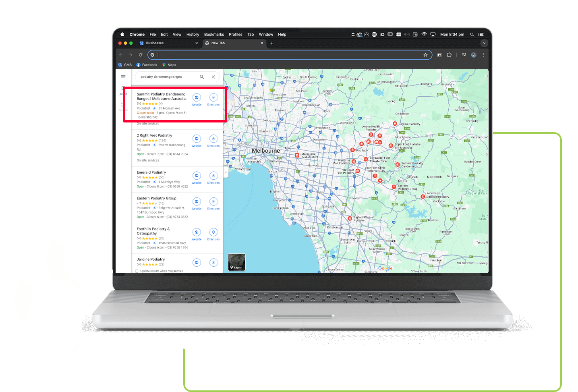Get Directions to Foothills Podiatry & Osteopathy
Viewport: 578px width, 392px height.
click(213, 234)
